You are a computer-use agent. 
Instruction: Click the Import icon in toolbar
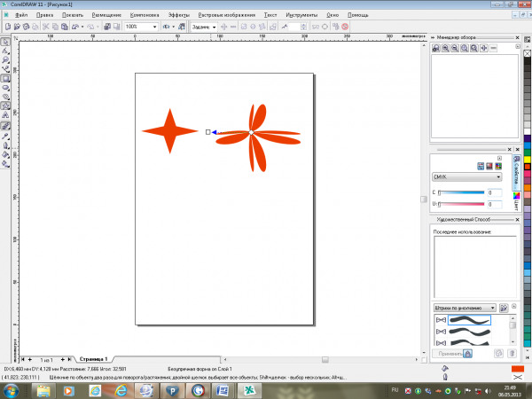[x=107, y=27]
